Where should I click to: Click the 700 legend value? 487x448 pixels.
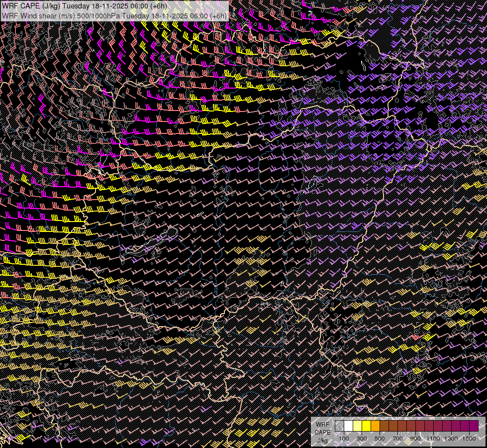coord(397,439)
